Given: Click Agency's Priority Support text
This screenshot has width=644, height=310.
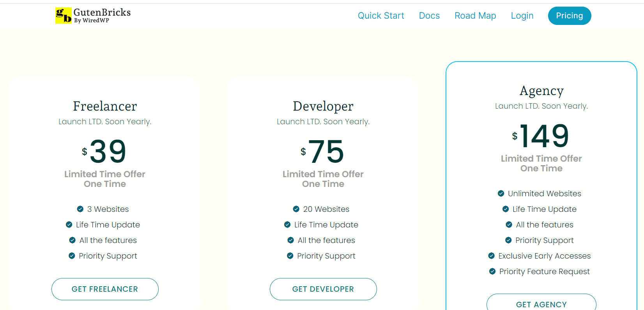Looking at the screenshot, I should [545, 240].
